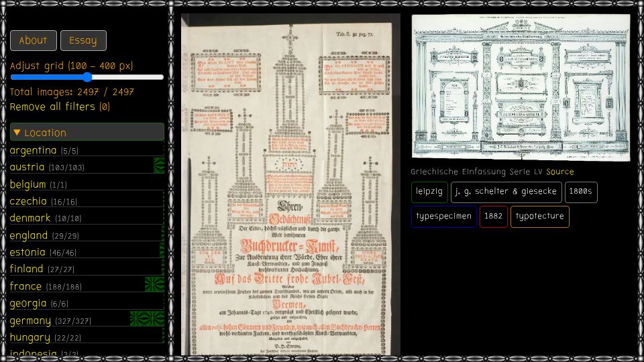This screenshot has height=362, width=644.
Task: Collapse the Location filter section
Action: tap(87, 132)
